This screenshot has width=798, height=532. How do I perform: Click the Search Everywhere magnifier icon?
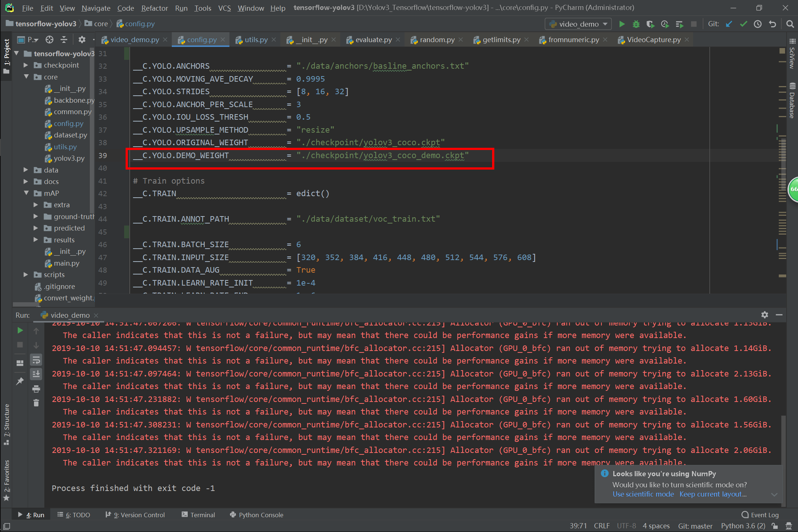[x=790, y=24]
